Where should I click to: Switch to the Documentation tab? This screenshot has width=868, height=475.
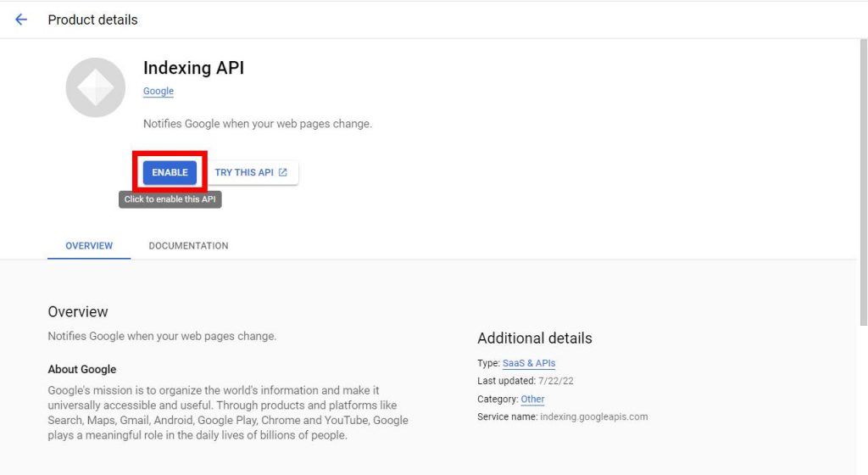(188, 246)
